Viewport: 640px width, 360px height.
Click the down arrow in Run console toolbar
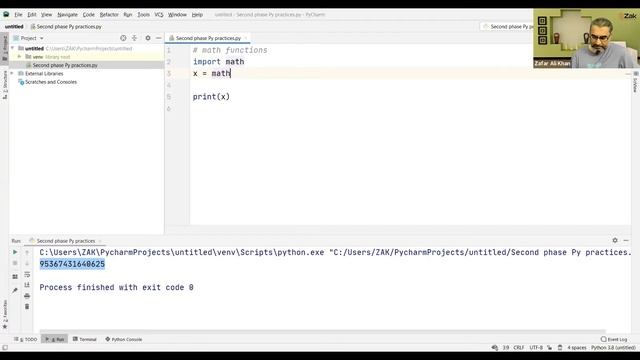click(27, 263)
